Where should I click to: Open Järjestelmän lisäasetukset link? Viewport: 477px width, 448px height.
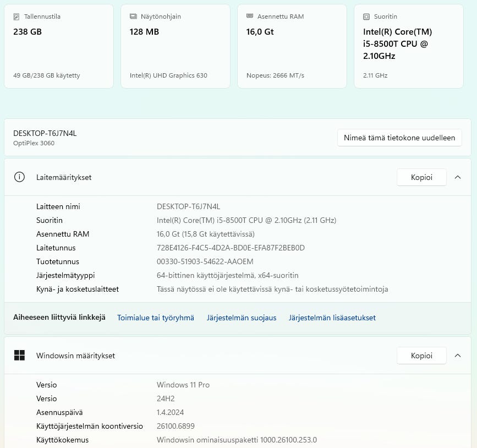pyautogui.click(x=332, y=318)
